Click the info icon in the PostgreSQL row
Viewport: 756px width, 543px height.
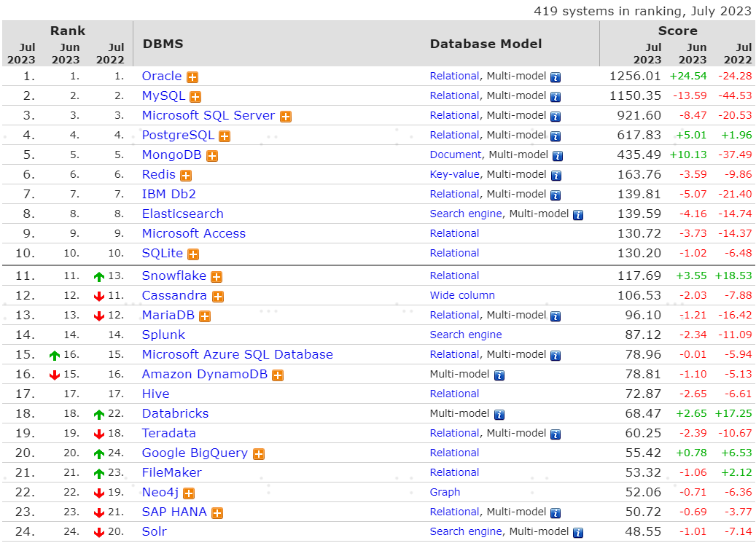point(556,136)
